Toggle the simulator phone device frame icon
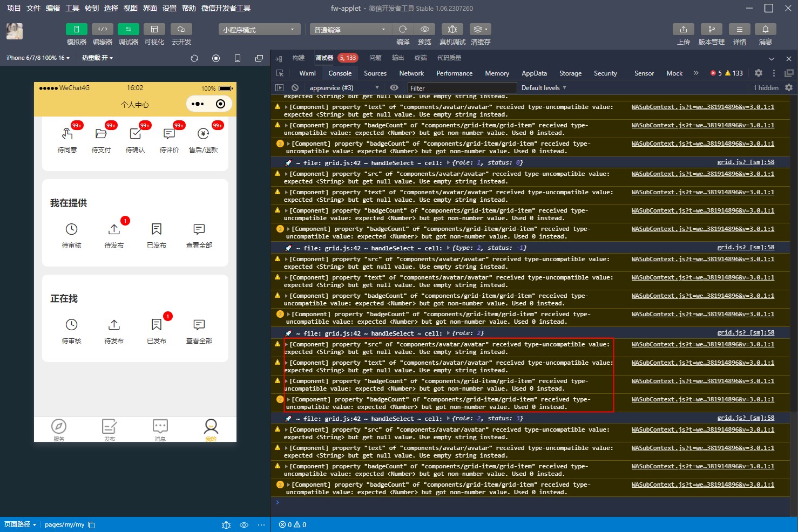The height and width of the screenshot is (532, 798). pos(238,58)
